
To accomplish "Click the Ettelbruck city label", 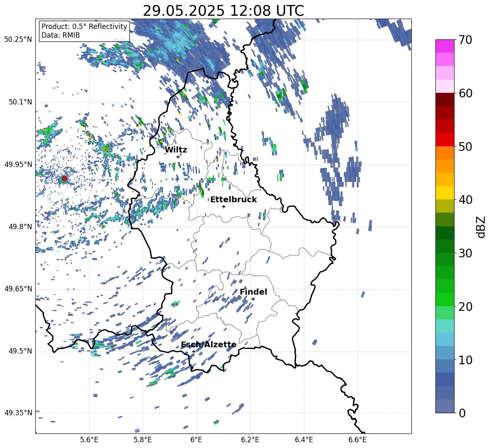I will (x=233, y=200).
